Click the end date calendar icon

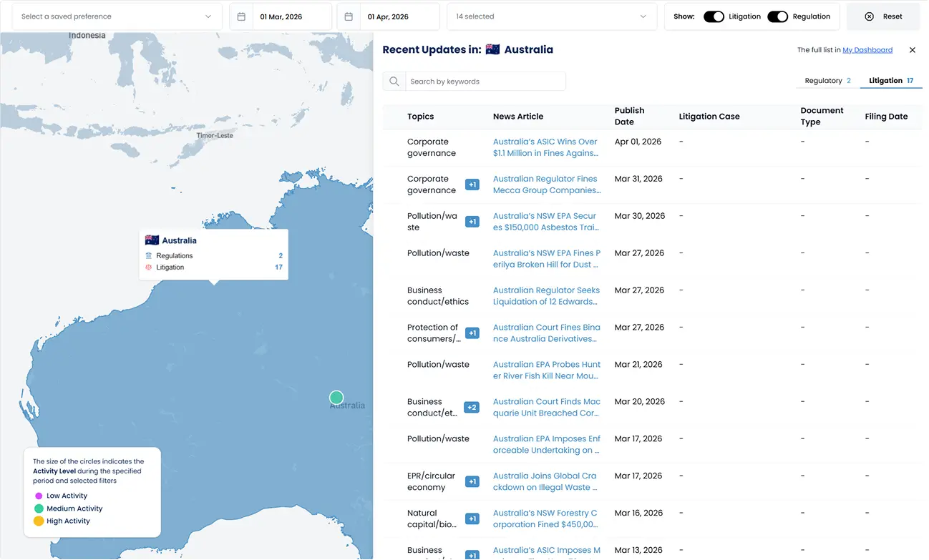click(349, 16)
